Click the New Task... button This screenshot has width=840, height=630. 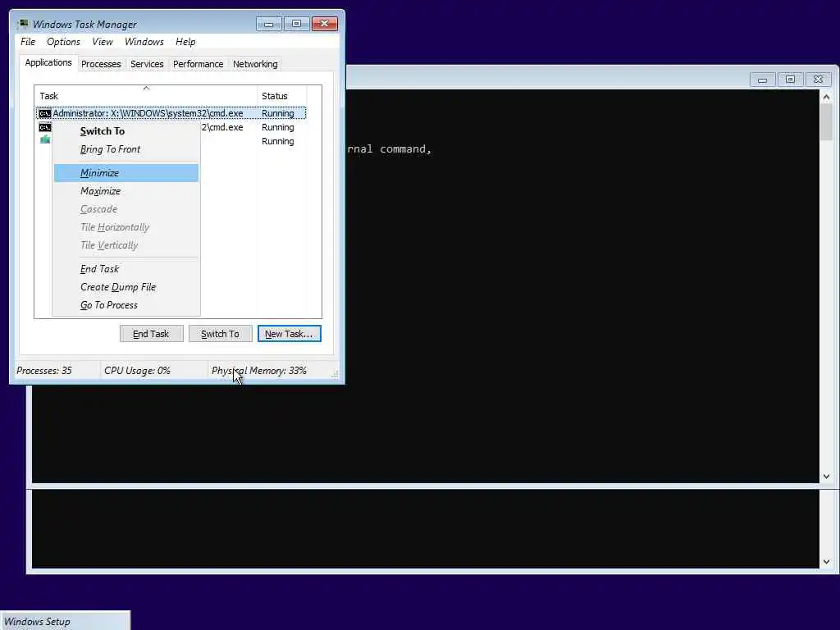click(x=290, y=334)
